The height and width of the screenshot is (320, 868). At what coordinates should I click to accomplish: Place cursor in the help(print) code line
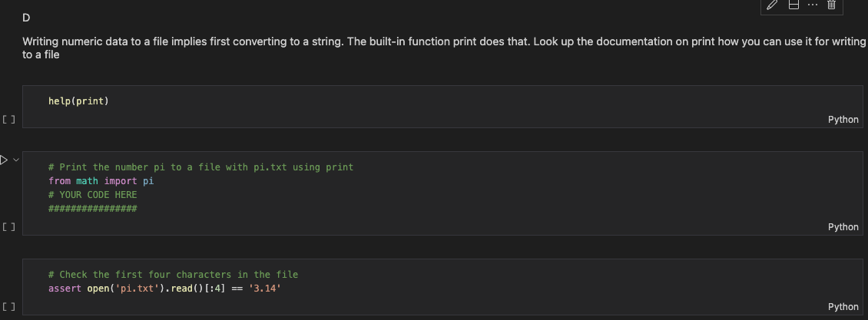(x=78, y=101)
